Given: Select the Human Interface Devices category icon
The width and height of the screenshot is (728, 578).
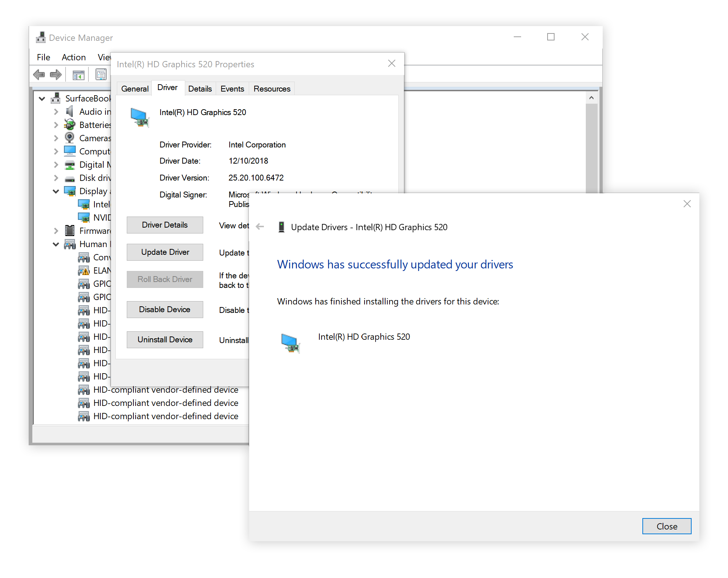Looking at the screenshot, I should click(x=69, y=244).
